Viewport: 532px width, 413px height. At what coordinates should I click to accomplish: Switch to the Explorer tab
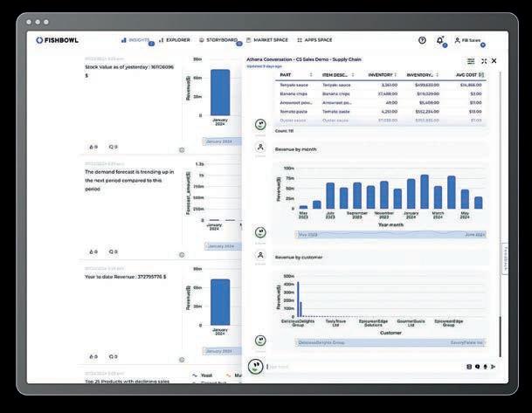coord(175,40)
